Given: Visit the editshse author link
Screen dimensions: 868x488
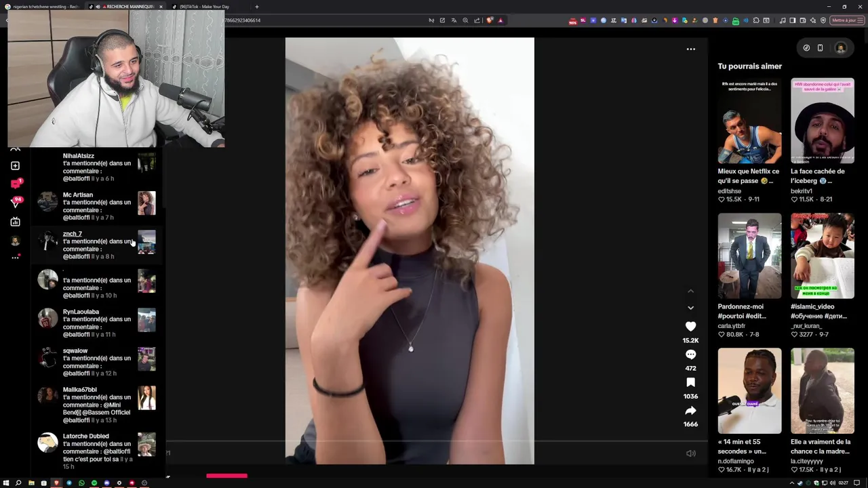Looking at the screenshot, I should click(x=730, y=191).
